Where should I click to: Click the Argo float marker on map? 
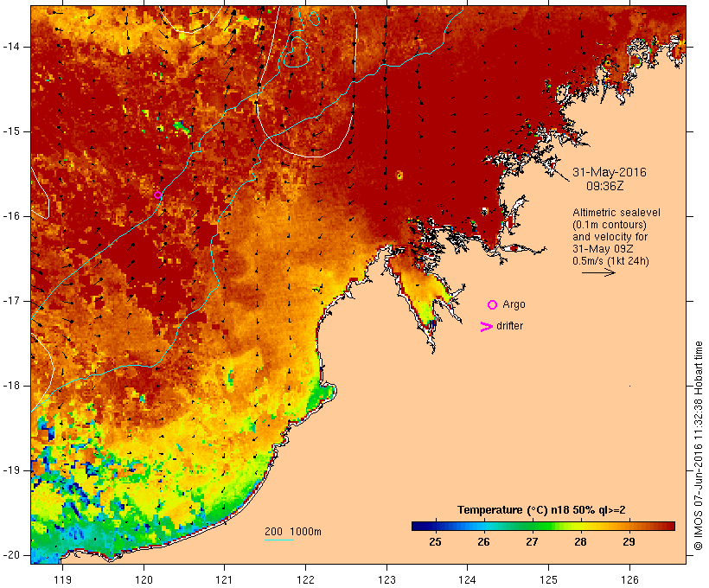tap(157, 195)
